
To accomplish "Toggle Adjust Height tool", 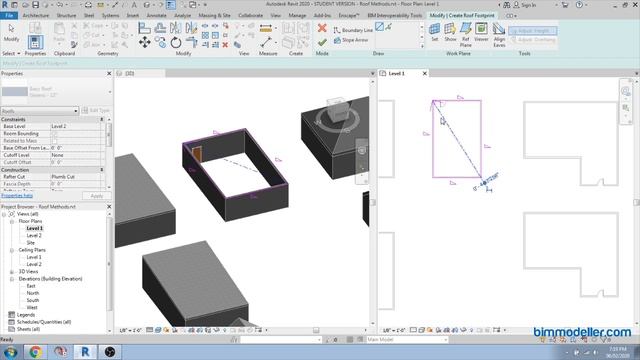I will (532, 31).
